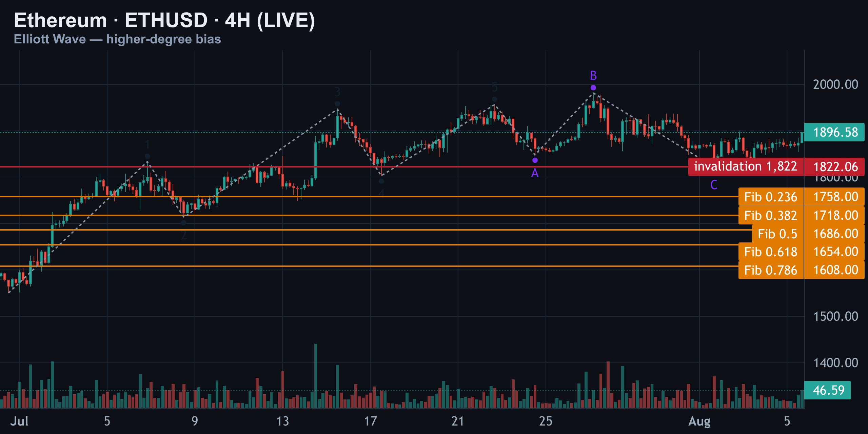Select the 25 date label on the time axis
Viewport: 868px width, 434px height.
click(546, 421)
